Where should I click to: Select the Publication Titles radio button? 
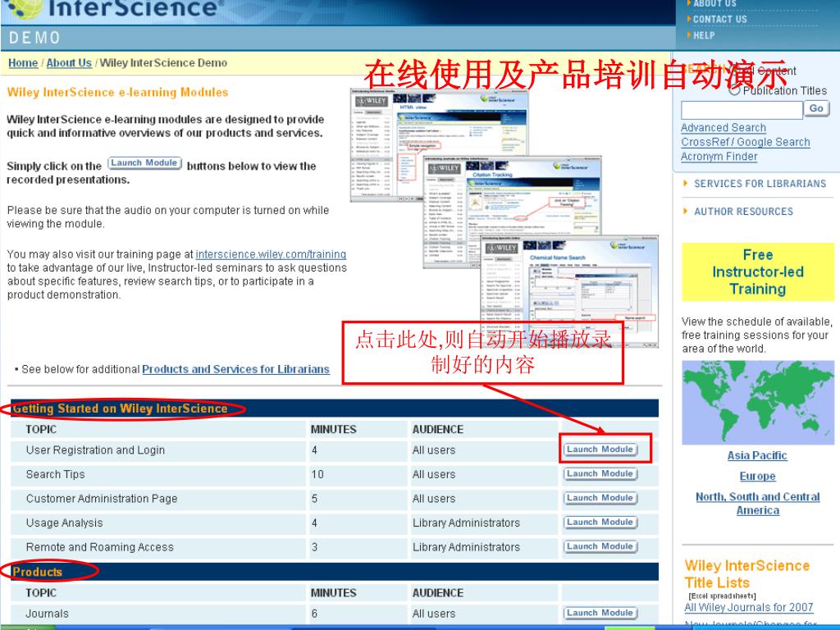734,90
